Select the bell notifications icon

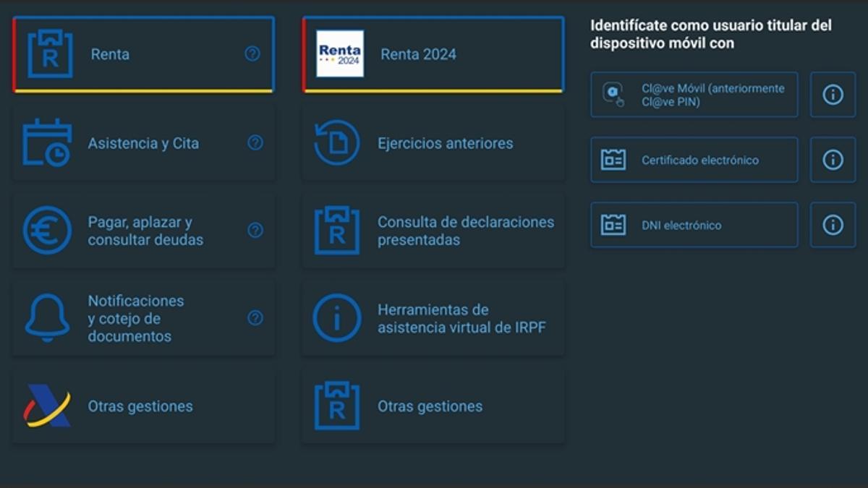tap(47, 318)
